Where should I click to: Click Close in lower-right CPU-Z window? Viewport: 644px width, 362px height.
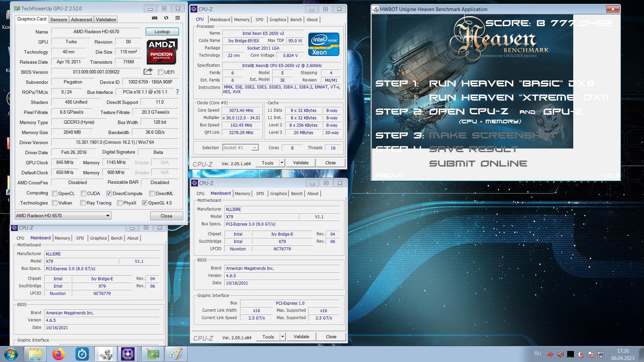pos(331,337)
